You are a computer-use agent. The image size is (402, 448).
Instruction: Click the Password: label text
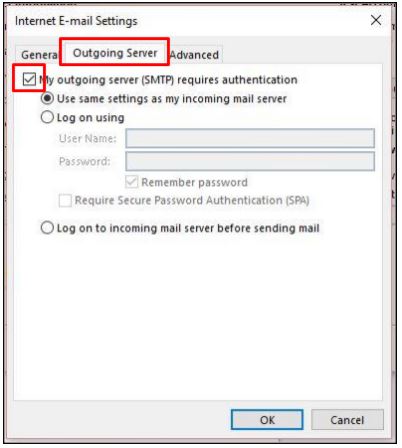(85, 161)
